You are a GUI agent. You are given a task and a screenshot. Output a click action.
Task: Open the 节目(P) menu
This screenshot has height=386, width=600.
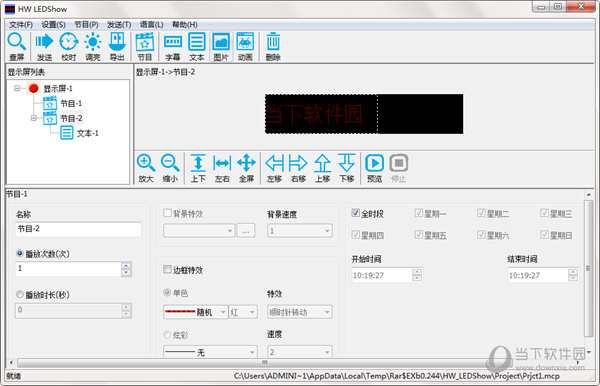point(86,25)
